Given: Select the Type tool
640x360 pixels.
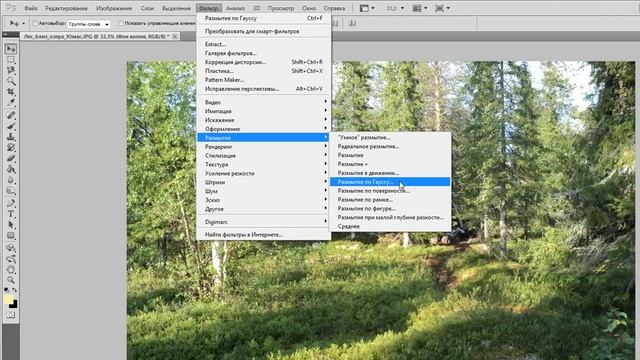Looking at the screenshot, I should [11, 214].
